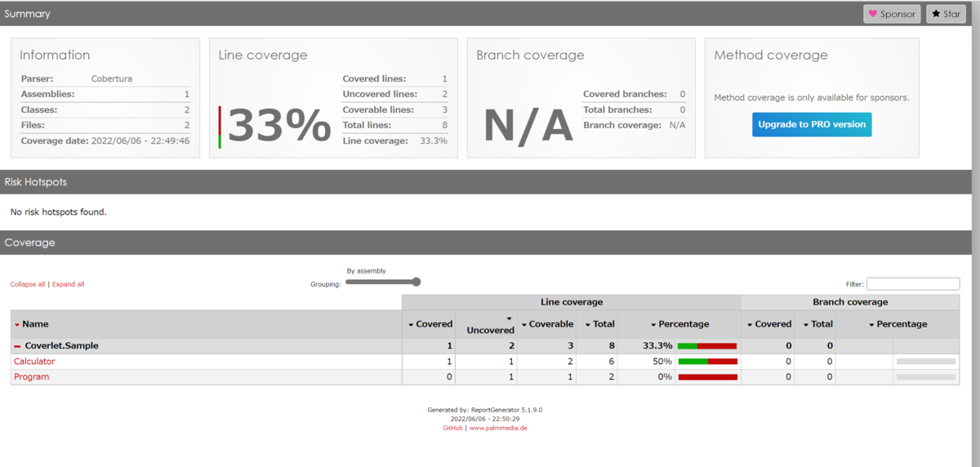Screen dimensions: 980x467
Task: Click Upgrade to PRO version button
Action: [812, 125]
